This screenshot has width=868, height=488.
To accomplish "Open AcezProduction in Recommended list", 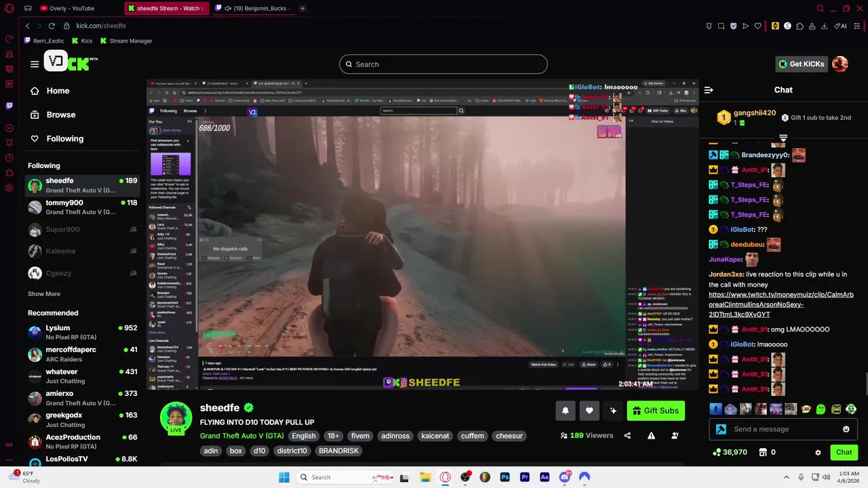I will (83, 441).
